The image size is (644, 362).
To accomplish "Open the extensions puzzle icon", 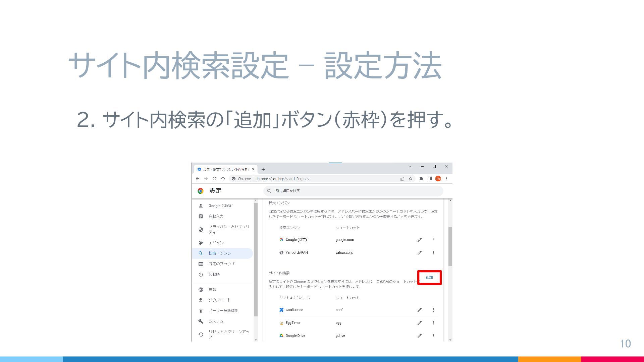I will pyautogui.click(x=421, y=179).
